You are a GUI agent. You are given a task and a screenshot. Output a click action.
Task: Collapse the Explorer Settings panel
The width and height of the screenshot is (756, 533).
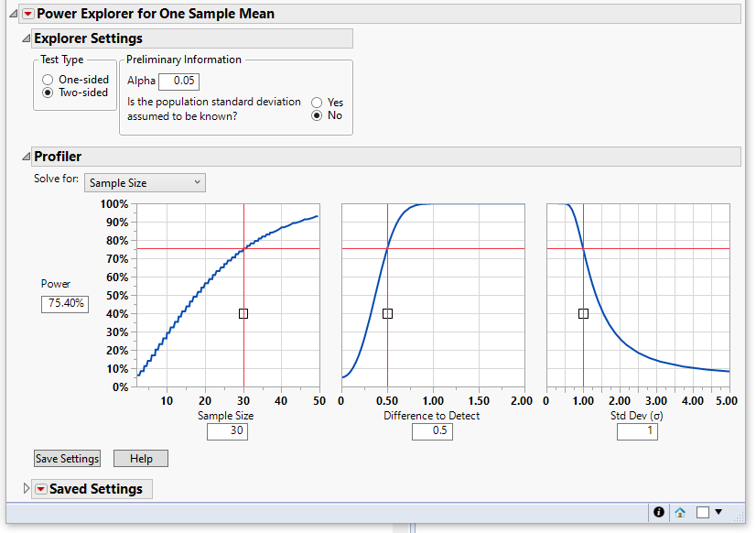[26, 38]
